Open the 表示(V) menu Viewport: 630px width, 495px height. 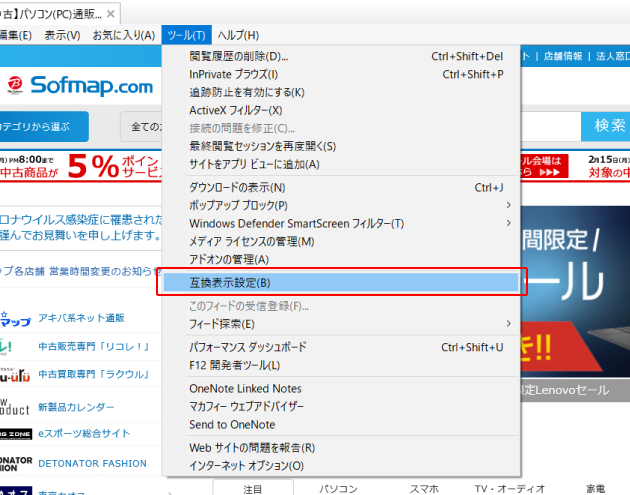click(62, 35)
